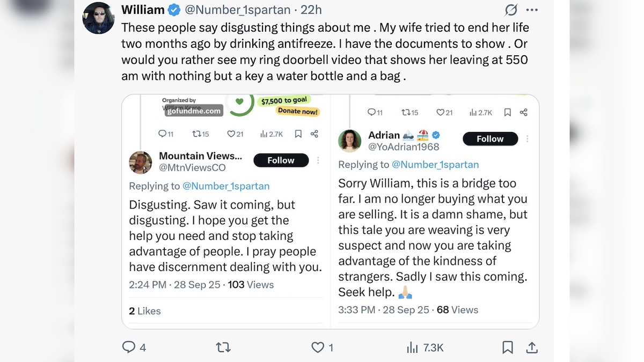Viewport: 644px width, 362px height.
Task: View analytics for the 7.3K views icon
Action: 412,347
